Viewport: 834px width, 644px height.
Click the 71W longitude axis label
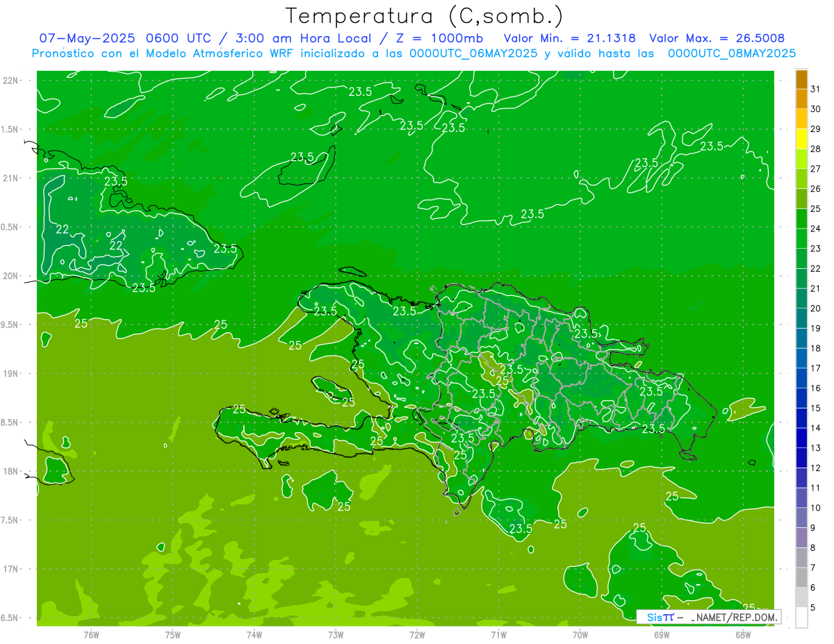coord(498,634)
